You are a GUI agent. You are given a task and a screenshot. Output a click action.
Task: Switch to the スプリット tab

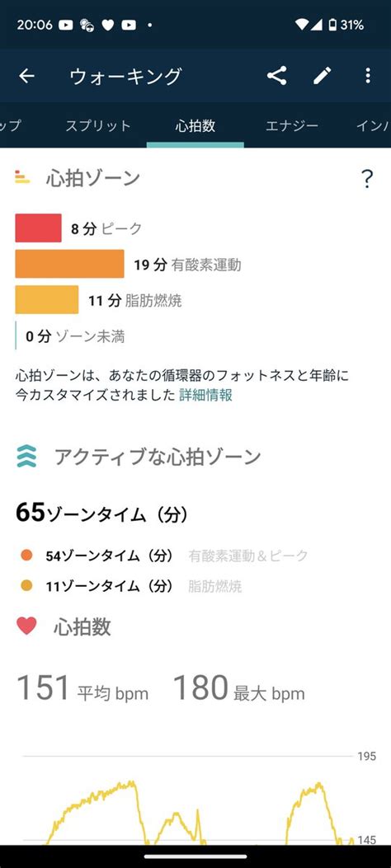tap(98, 125)
